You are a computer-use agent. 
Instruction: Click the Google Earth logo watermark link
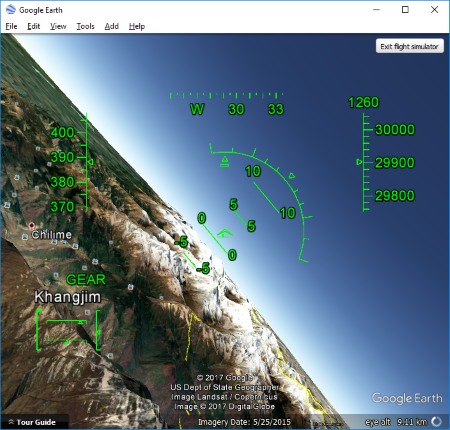(x=407, y=398)
